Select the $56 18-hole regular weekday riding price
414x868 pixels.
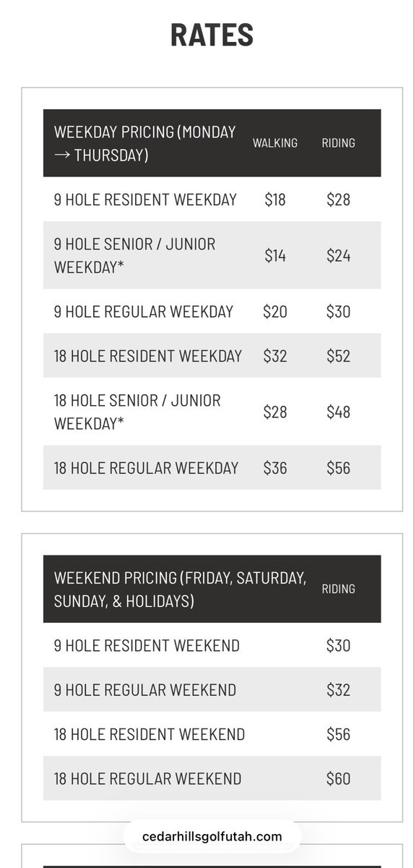(338, 468)
